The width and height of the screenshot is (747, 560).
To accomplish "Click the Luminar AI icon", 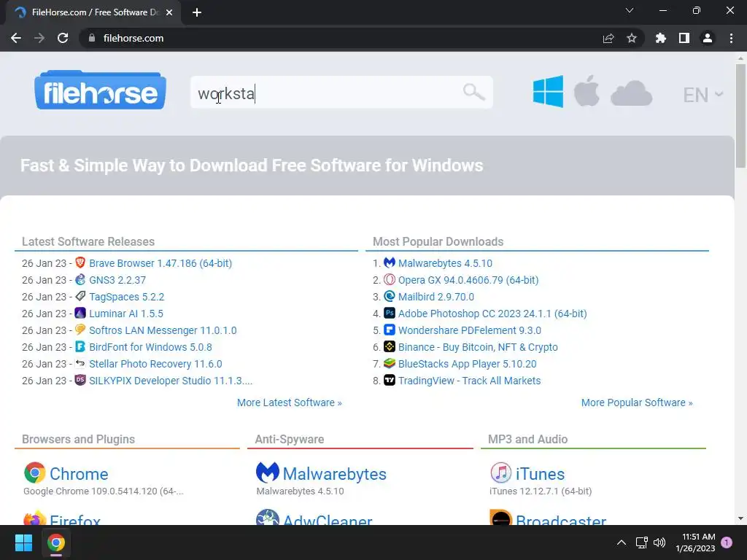I will [80, 313].
